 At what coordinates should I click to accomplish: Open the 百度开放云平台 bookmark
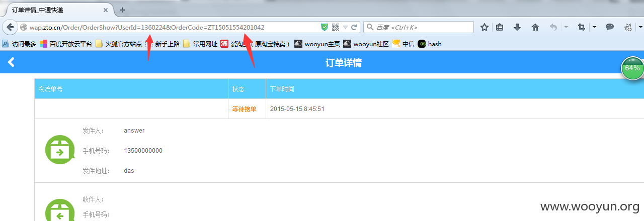(x=66, y=44)
